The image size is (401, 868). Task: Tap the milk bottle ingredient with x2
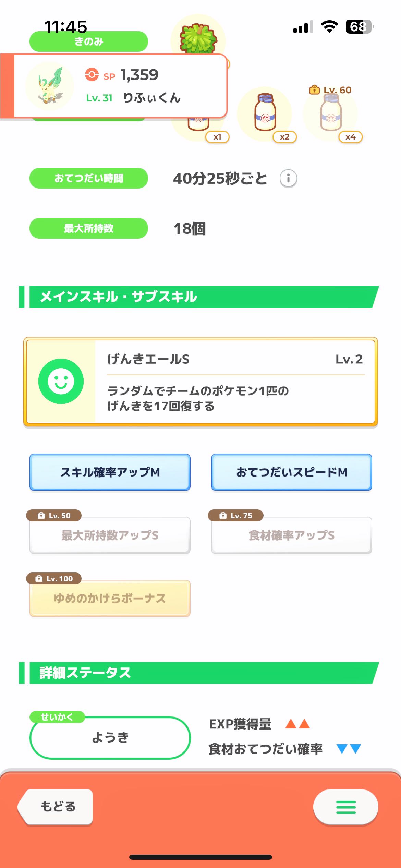[265, 113]
